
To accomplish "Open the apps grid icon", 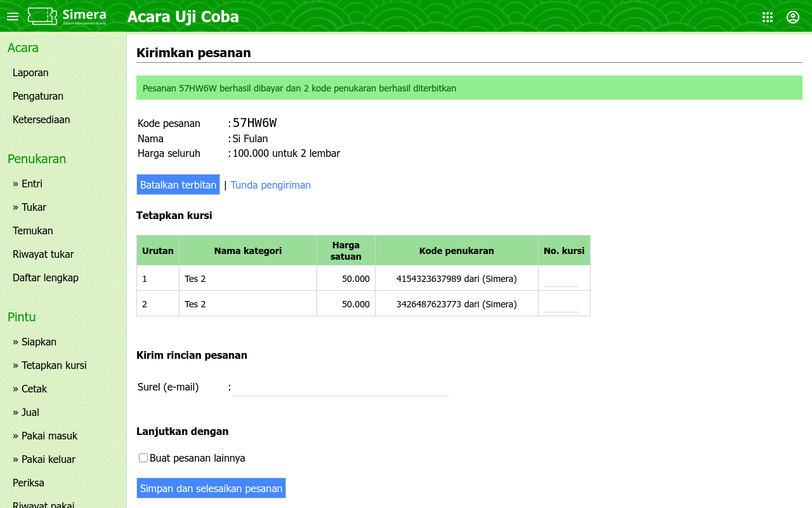I will pos(768,17).
